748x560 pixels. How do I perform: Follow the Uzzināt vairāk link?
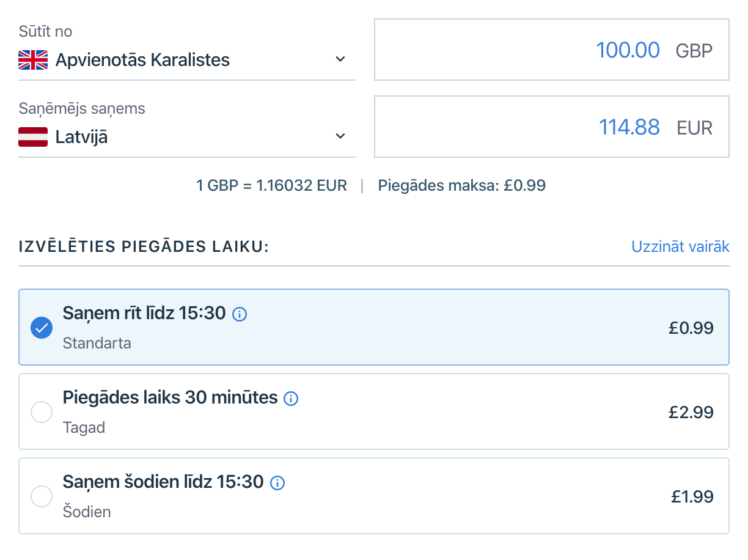(680, 246)
